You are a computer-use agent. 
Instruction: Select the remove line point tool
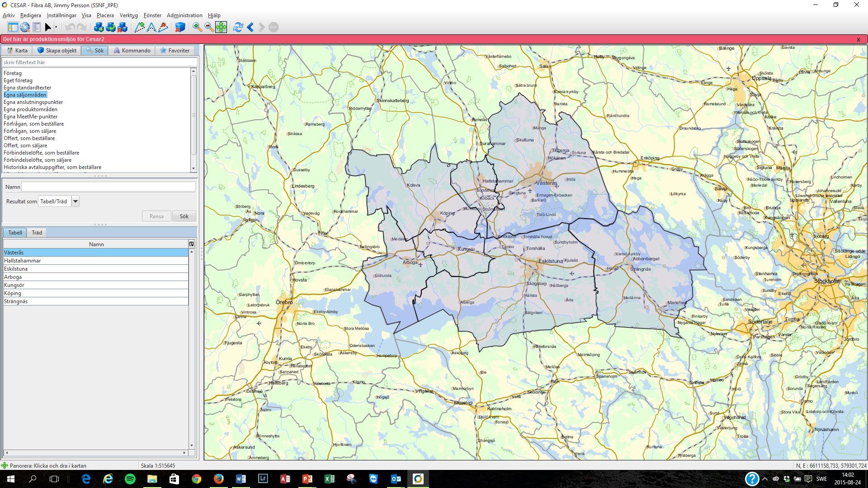(x=163, y=27)
